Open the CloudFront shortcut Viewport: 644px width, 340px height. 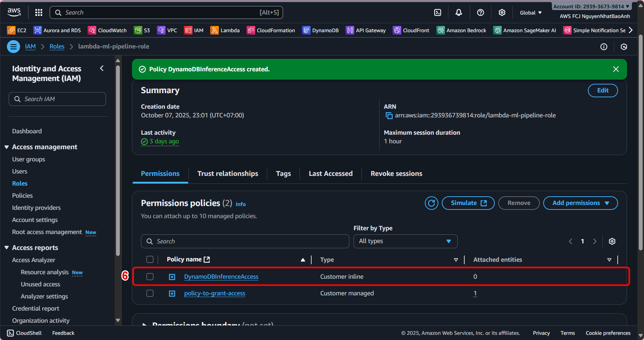[x=411, y=30]
